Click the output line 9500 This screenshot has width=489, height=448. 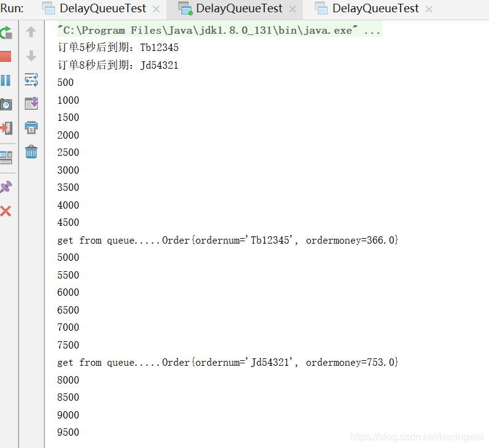click(68, 432)
